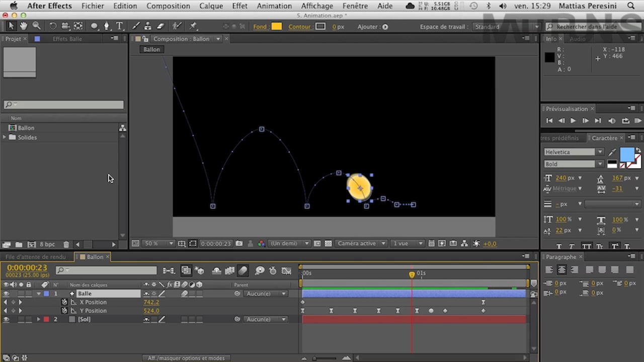The height and width of the screenshot is (362, 644).
Task: Pick the Brush tool
Action: click(136, 26)
